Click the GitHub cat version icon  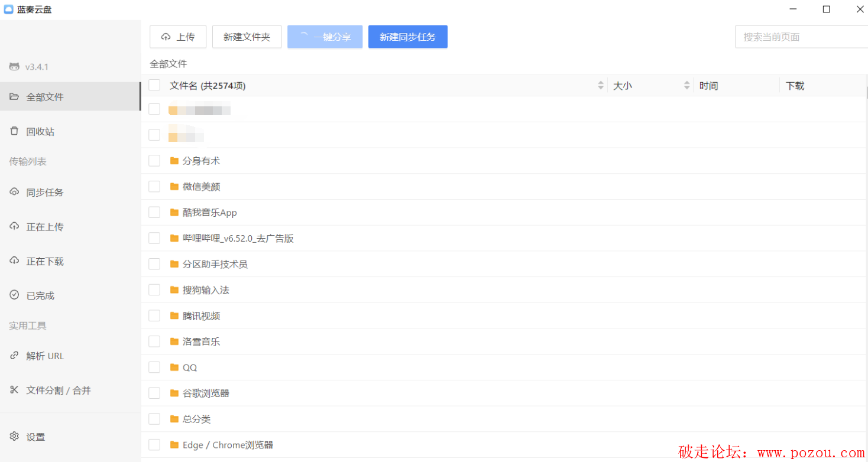[x=14, y=67]
